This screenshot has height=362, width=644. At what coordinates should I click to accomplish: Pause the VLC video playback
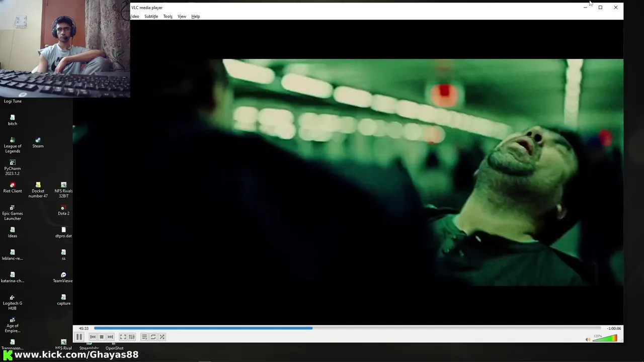pos(79,337)
